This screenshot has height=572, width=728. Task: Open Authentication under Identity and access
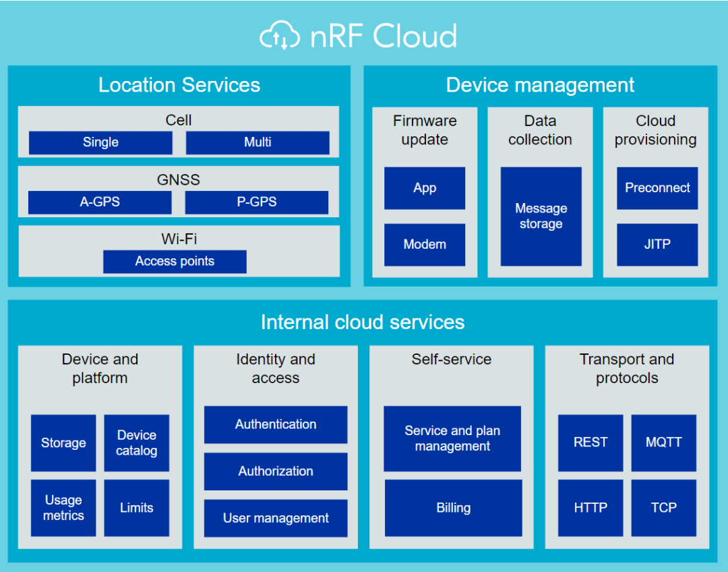point(275,425)
